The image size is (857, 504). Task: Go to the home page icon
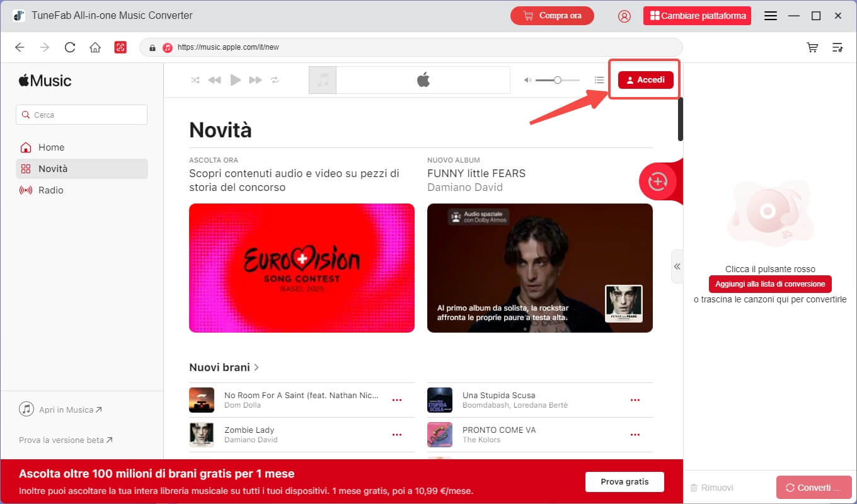[x=95, y=48]
